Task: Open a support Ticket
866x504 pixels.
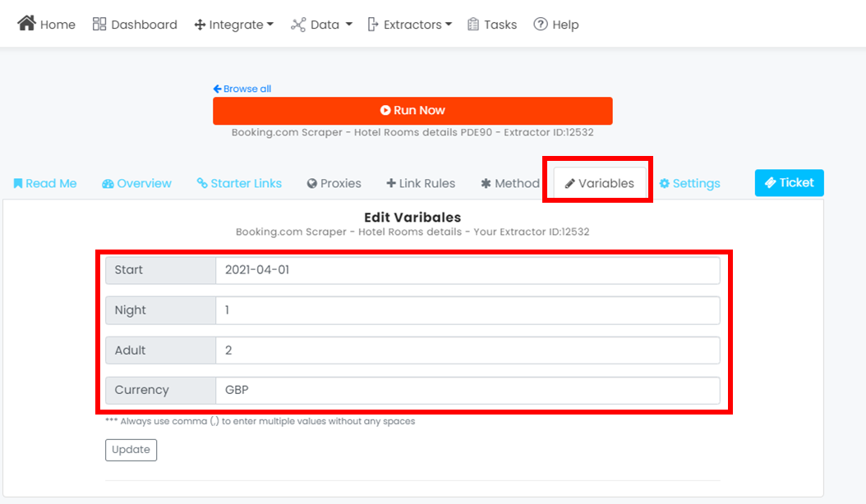Action: click(790, 183)
